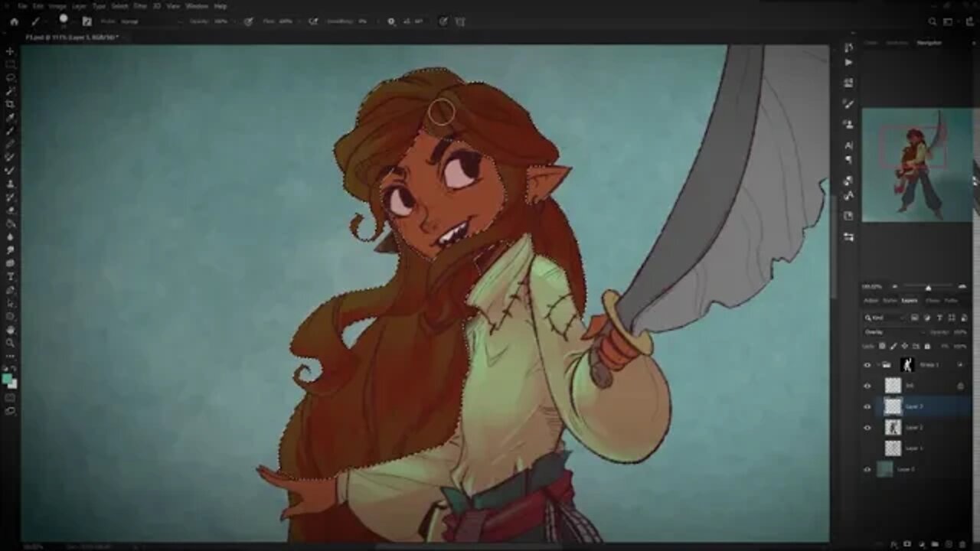Open the Image menu
This screenshot has width=980, height=551.
57,6
